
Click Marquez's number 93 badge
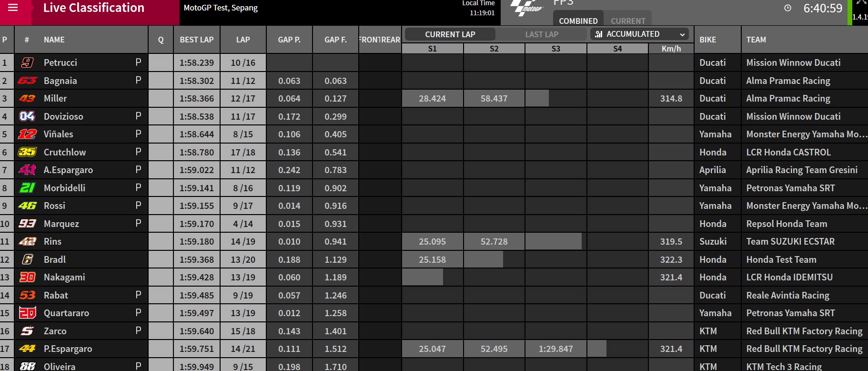[27, 224]
